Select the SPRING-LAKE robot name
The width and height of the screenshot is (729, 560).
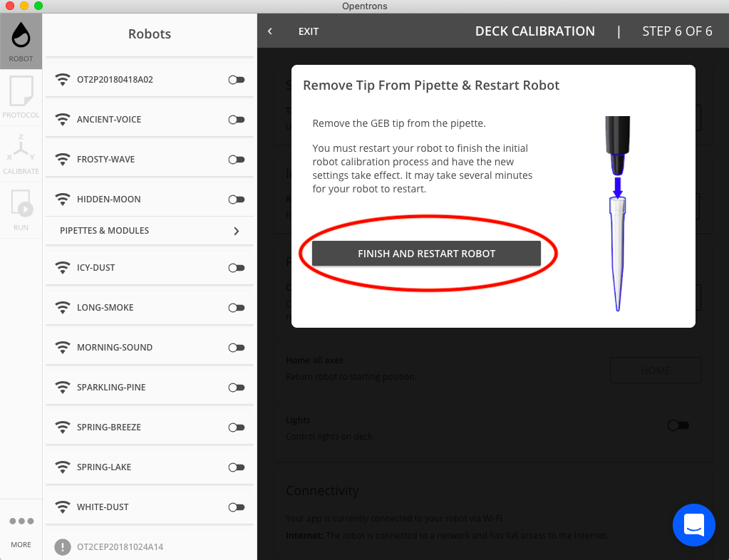pos(103,467)
